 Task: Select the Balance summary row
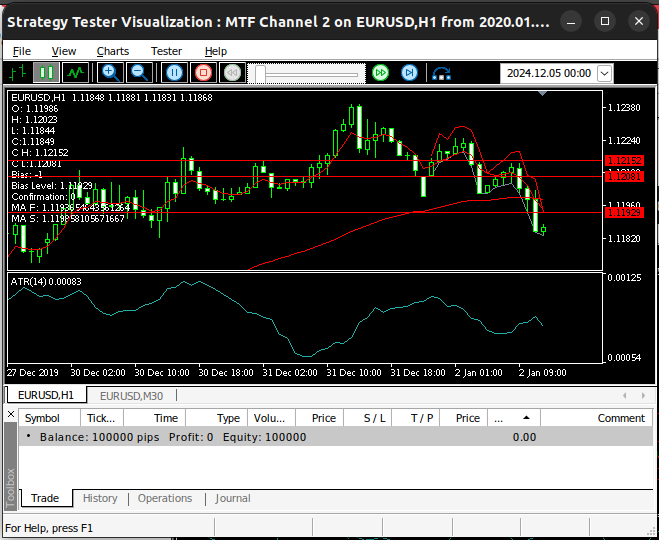tap(336, 437)
